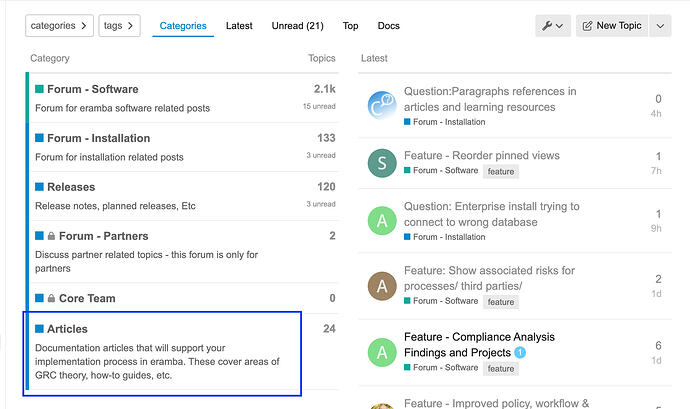The image size is (690, 409).
Task: Click the A avatar on Compliance Analysis topic
Action: pyautogui.click(x=382, y=351)
